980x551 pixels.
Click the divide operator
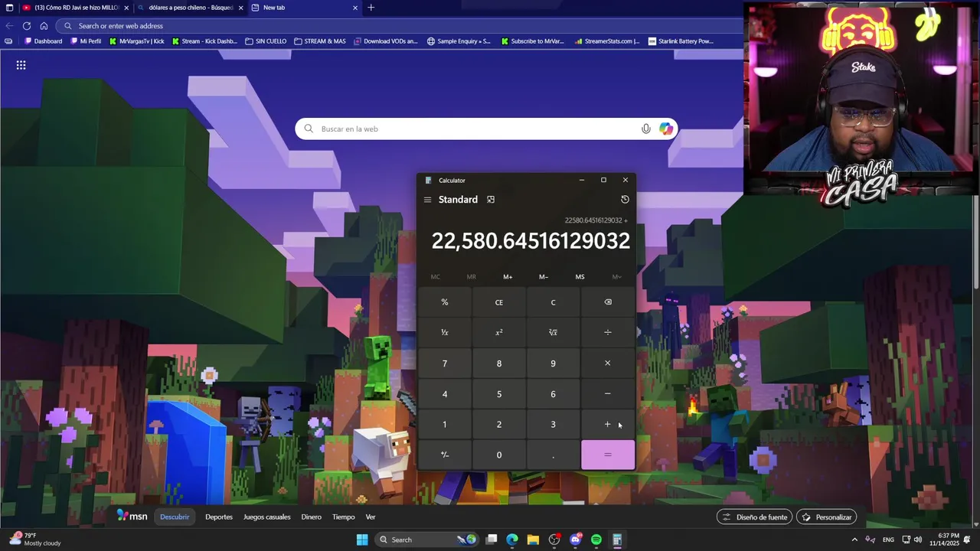(608, 333)
